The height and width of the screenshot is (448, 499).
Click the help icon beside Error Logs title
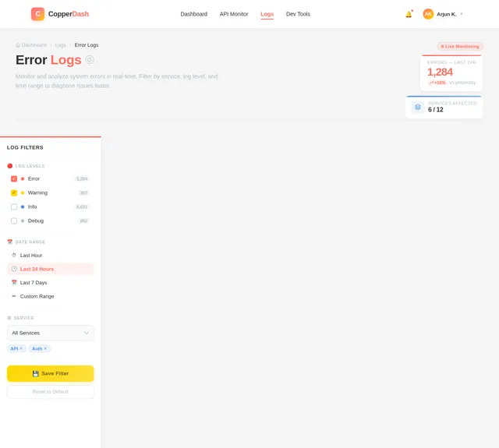(90, 60)
